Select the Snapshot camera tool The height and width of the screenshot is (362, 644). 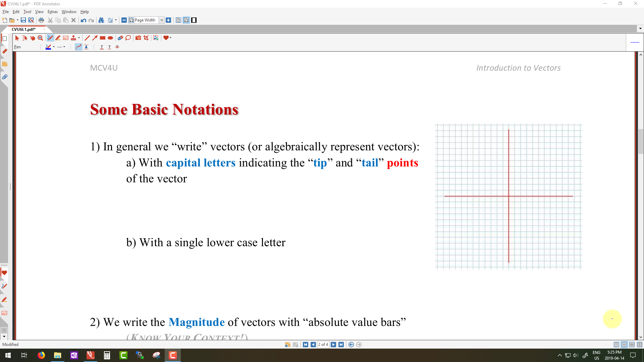point(138,38)
